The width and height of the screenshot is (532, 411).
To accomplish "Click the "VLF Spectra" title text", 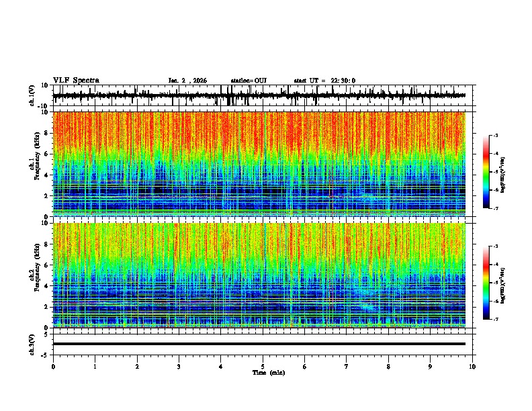I will pyautogui.click(x=76, y=81).
